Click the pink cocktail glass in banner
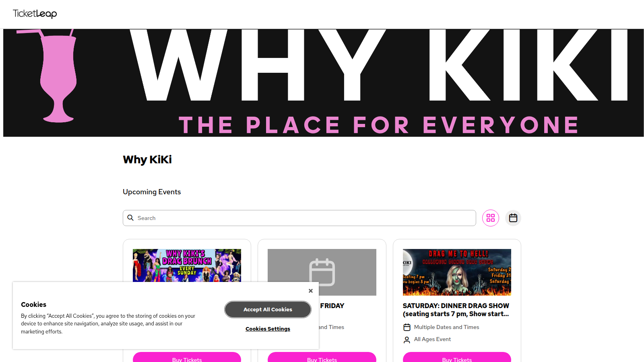Image resolution: width=644 pixels, height=362 pixels. pyautogui.click(x=58, y=76)
